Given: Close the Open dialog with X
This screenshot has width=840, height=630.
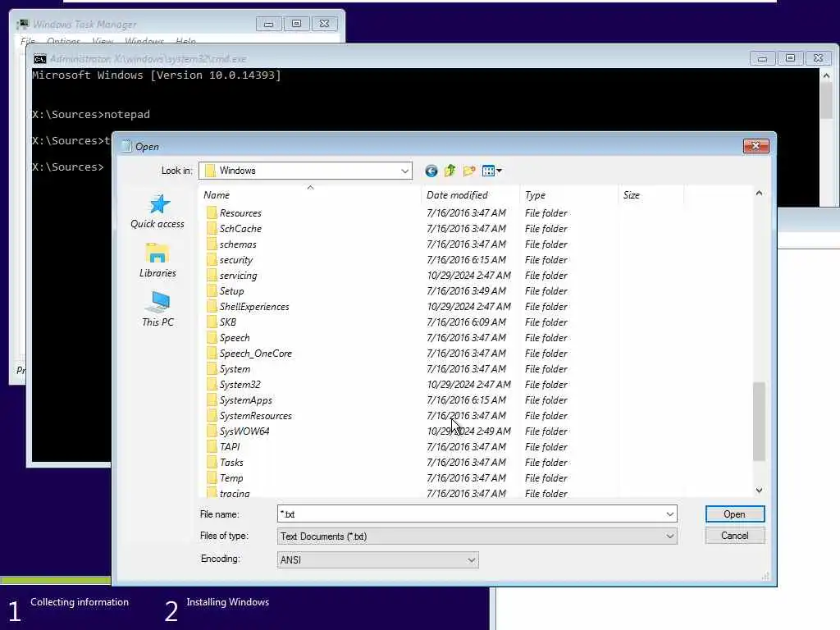Looking at the screenshot, I should point(756,146).
